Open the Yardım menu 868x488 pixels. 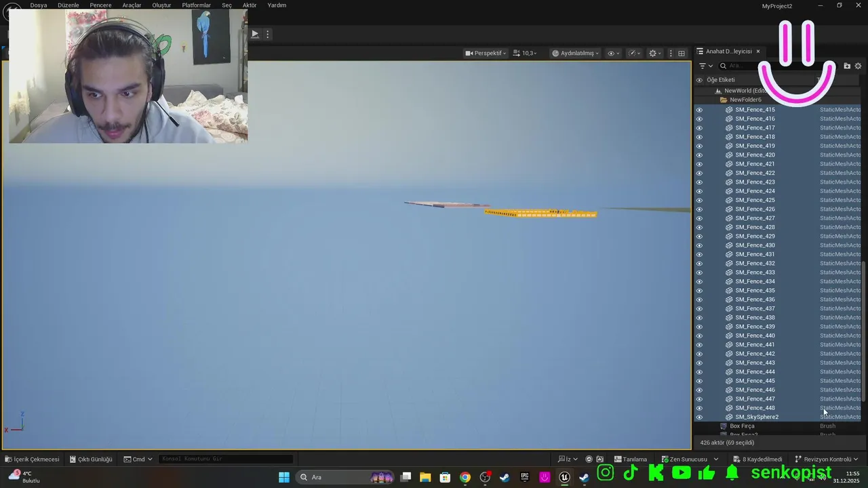pos(277,5)
